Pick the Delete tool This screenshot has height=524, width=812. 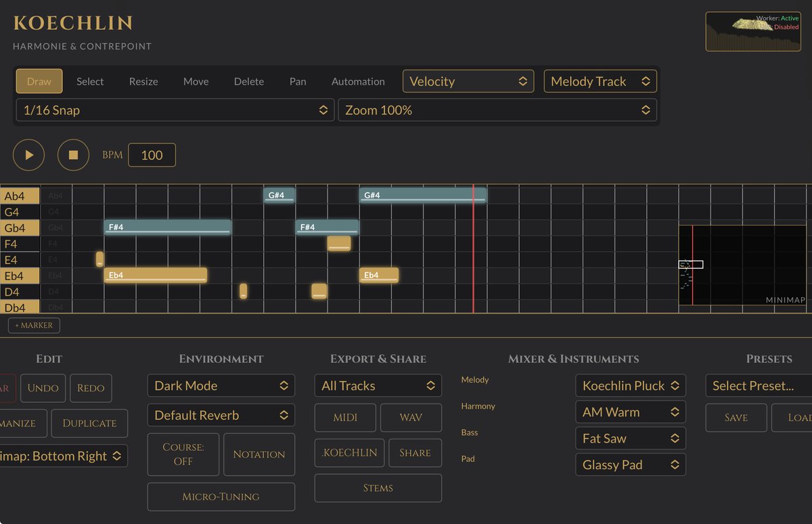point(249,81)
